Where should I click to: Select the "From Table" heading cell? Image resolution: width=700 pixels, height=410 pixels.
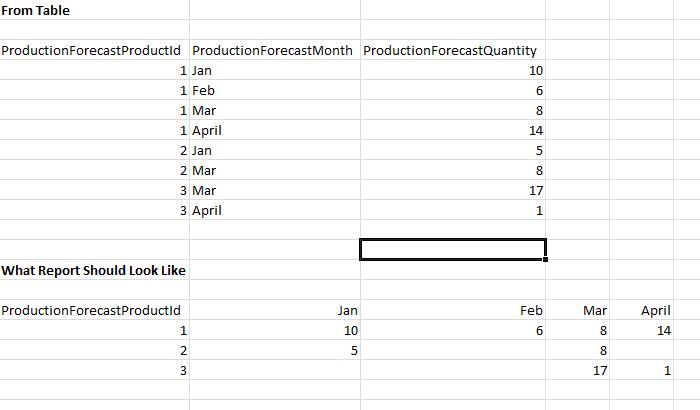36,10
